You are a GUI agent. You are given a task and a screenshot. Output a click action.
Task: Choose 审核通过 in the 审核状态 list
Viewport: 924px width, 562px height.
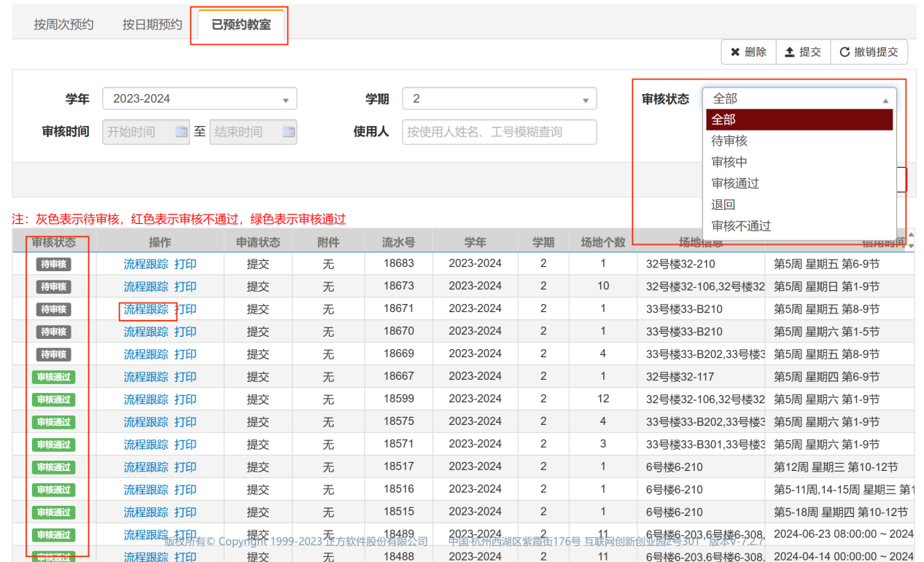coord(799,183)
